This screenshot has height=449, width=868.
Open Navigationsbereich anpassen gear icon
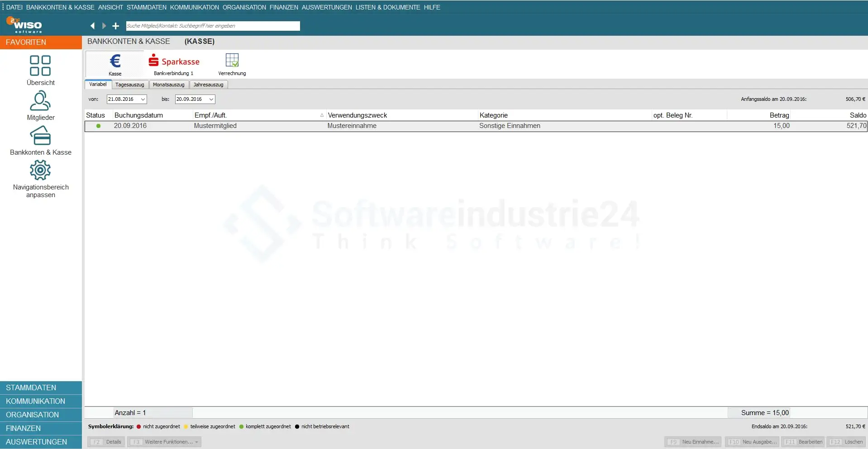pos(40,170)
